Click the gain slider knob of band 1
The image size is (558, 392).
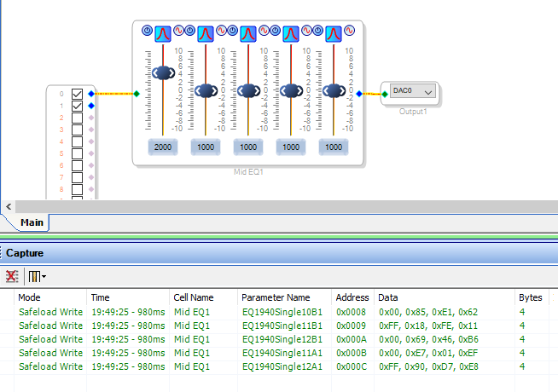[163, 72]
